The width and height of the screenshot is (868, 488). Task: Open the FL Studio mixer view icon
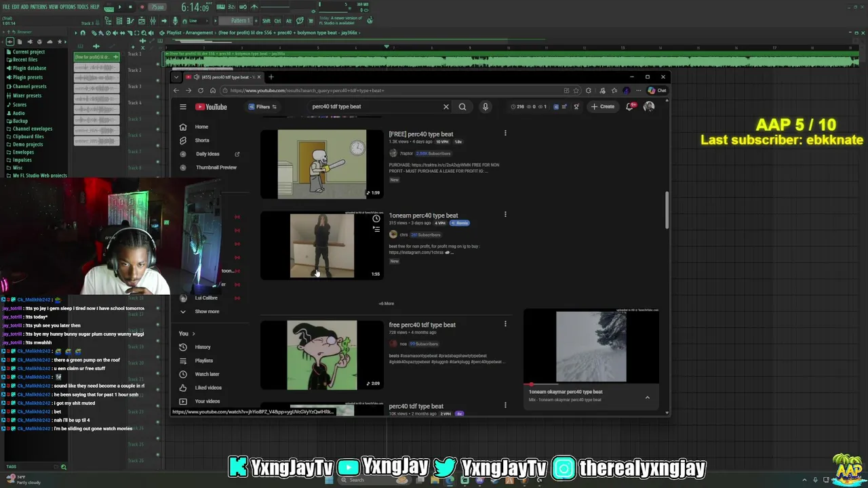[x=153, y=21]
